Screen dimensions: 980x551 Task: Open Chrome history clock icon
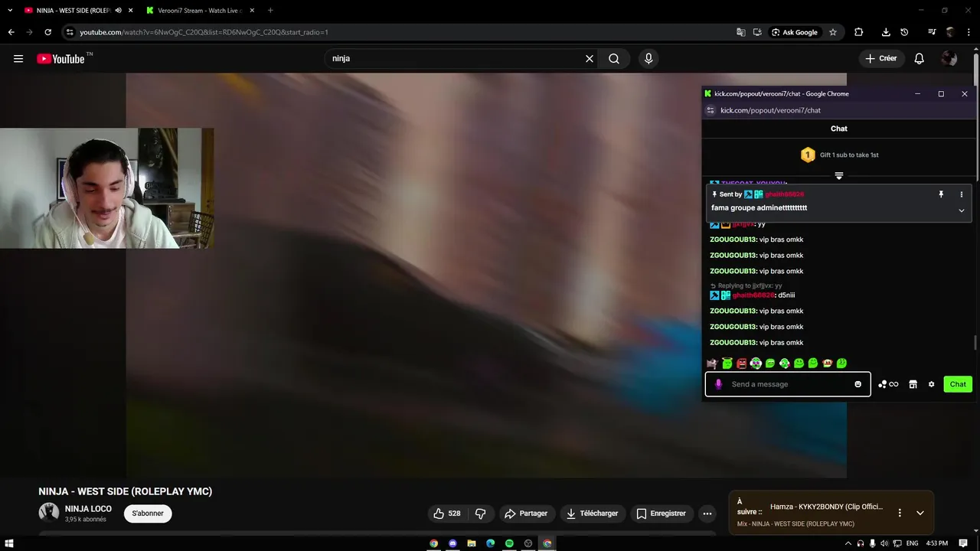point(904,32)
